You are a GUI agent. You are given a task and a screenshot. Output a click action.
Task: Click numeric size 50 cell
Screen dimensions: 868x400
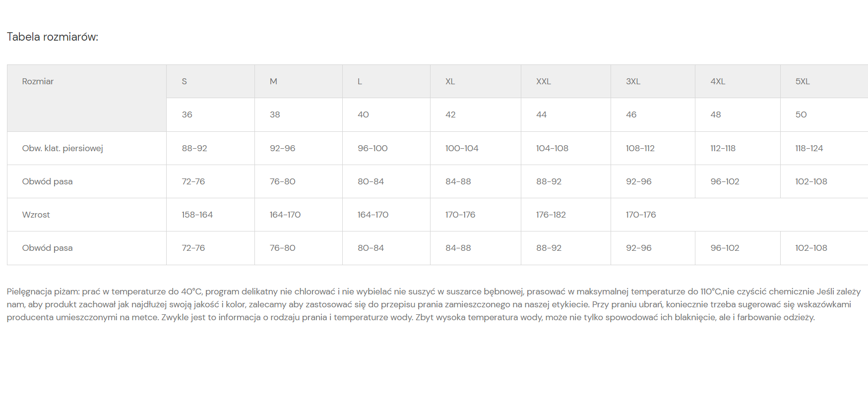click(801, 115)
